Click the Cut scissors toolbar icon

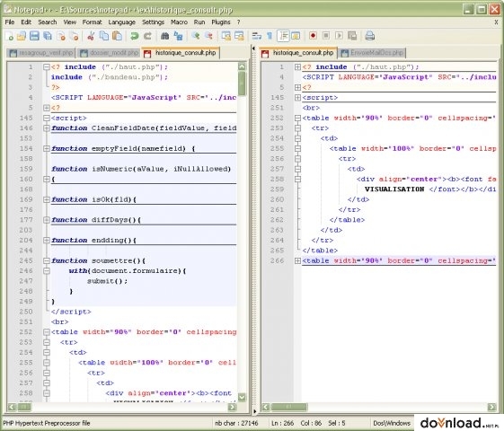click(x=91, y=36)
